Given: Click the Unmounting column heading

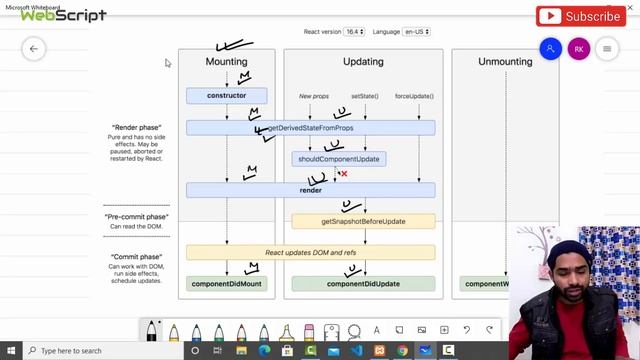Looking at the screenshot, I should coord(505,62).
